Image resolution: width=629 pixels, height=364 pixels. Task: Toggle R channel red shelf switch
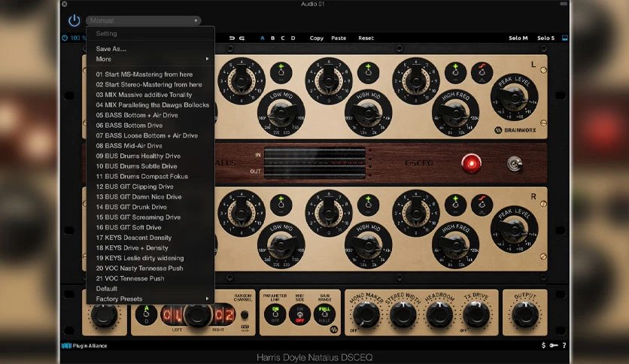pyautogui.click(x=482, y=205)
